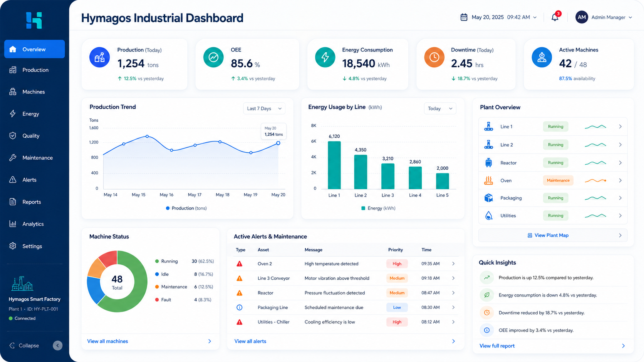Open the Reactor alert row chevron

point(453,293)
